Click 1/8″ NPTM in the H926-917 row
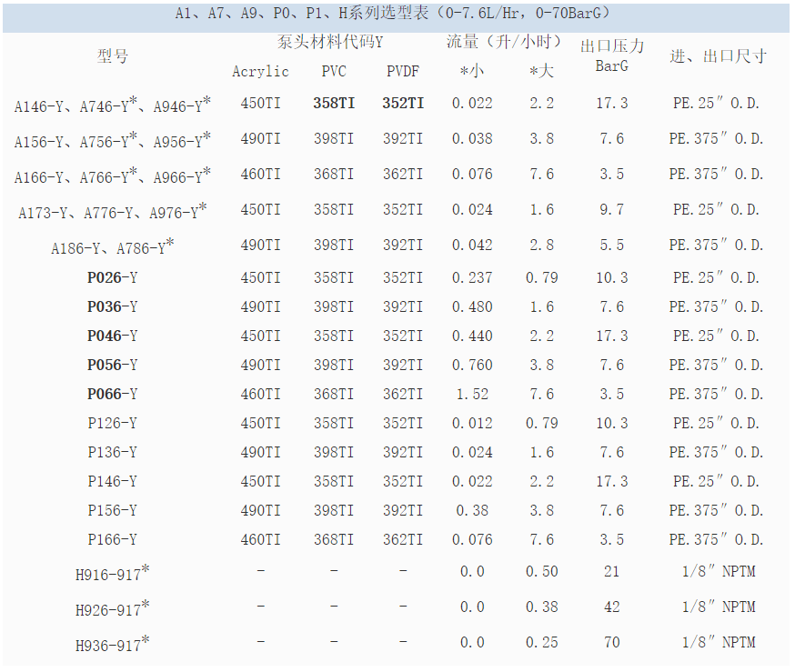Screen dimensions: 795x672 pyautogui.click(x=718, y=607)
